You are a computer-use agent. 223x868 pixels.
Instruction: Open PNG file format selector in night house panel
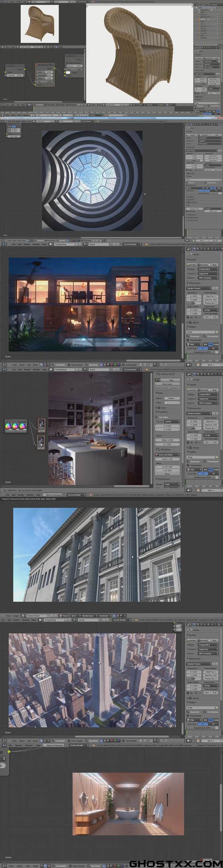click(x=194, y=344)
